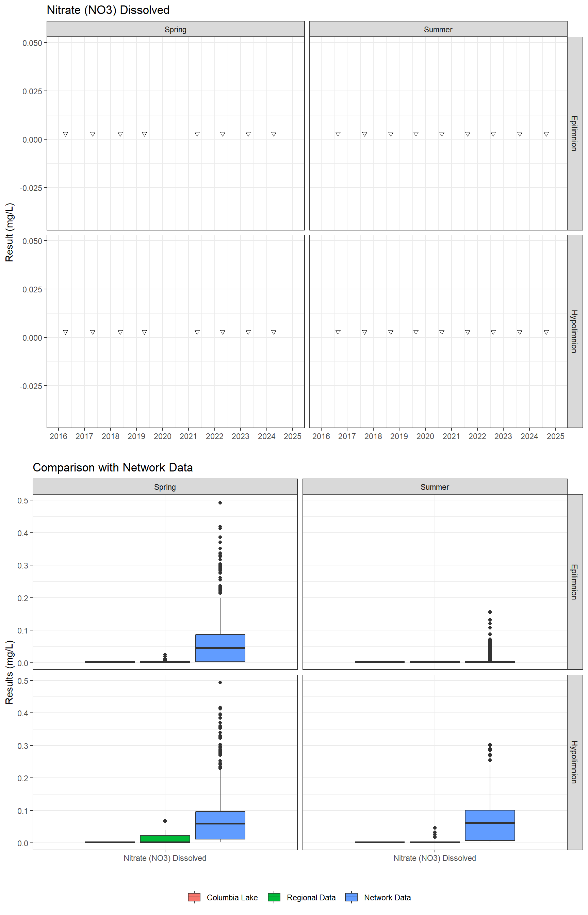
Task: Click the green Regional box in Spring Hypolimnion panel
Action: 165,839
